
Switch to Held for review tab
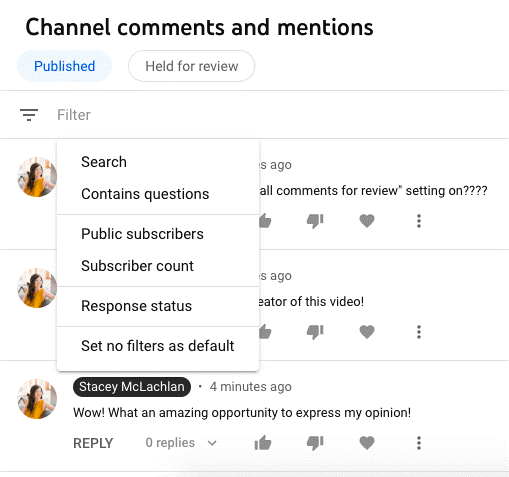(192, 66)
